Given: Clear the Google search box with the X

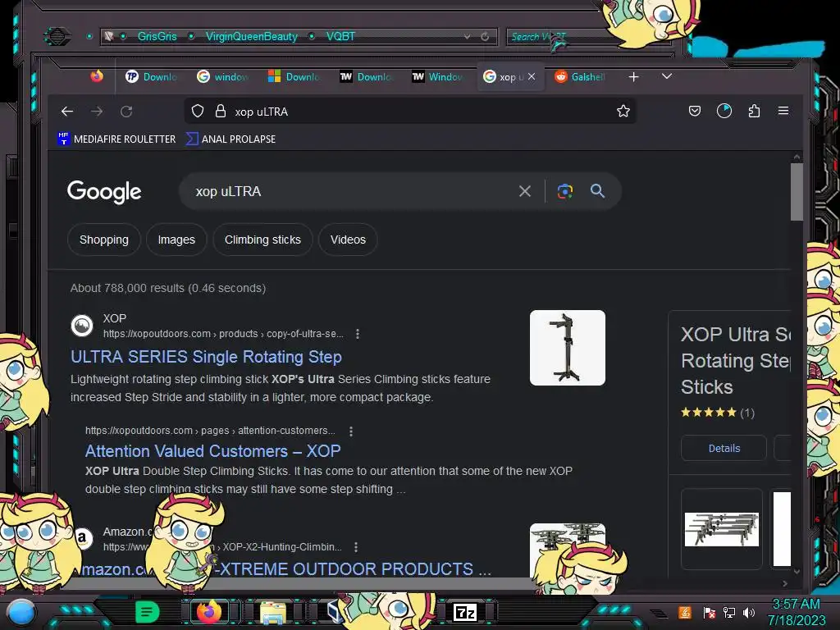Looking at the screenshot, I should 525,191.
